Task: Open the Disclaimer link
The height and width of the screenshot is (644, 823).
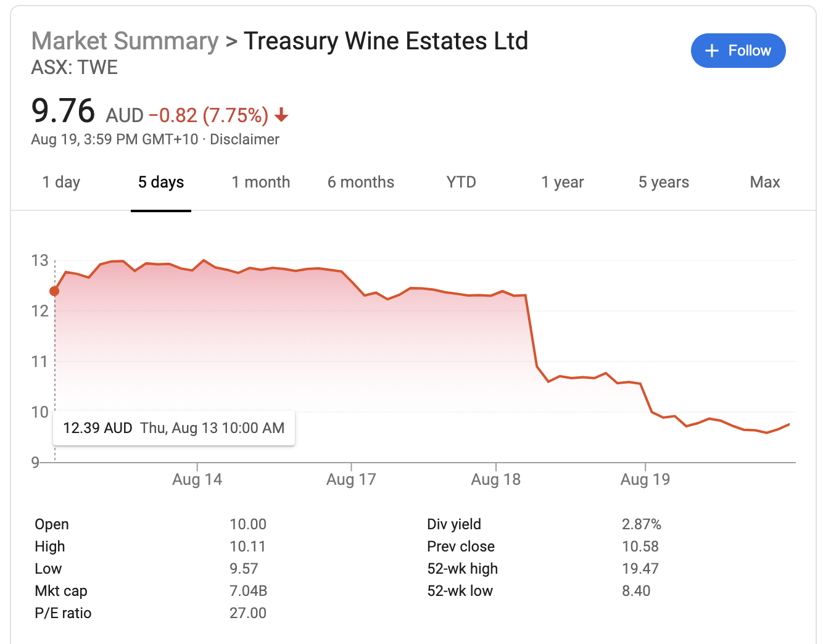Action: (244, 139)
